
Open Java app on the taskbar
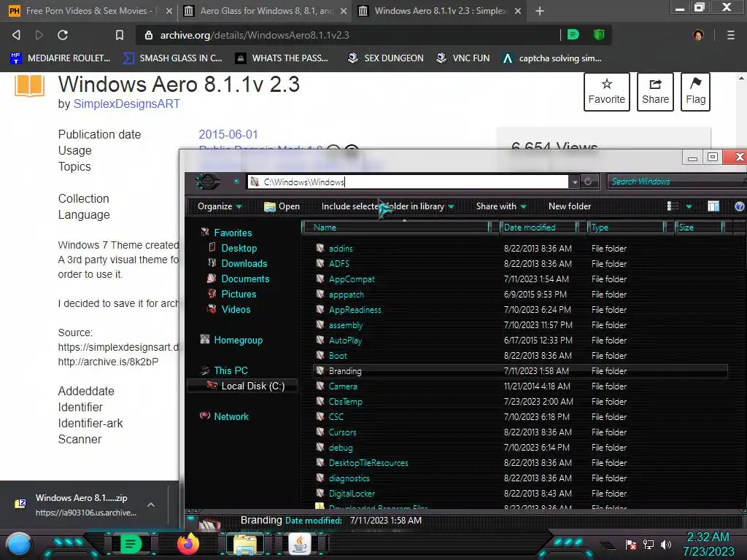pyautogui.click(x=300, y=544)
